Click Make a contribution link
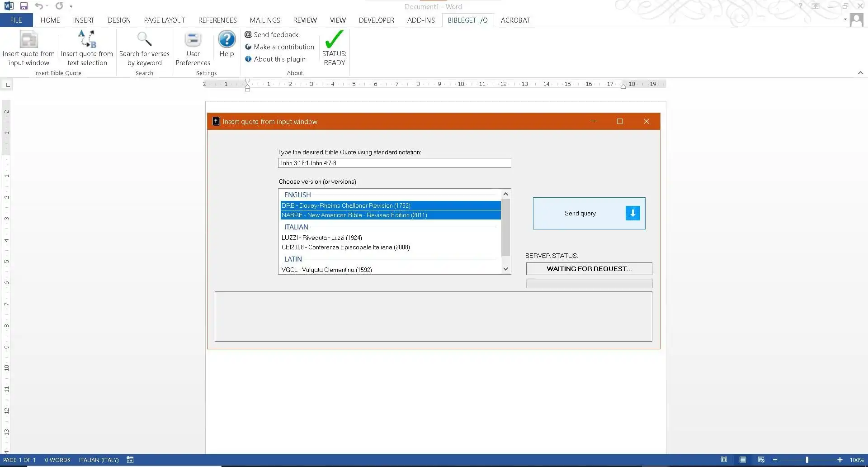The height and width of the screenshot is (467, 868). tap(284, 47)
